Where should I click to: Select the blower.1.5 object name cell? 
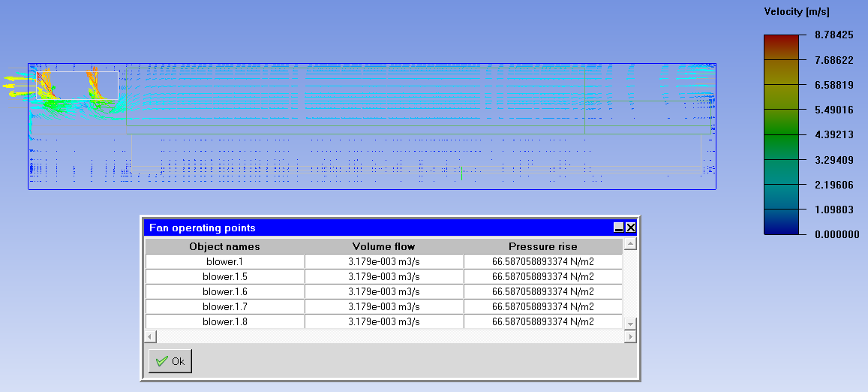point(225,276)
